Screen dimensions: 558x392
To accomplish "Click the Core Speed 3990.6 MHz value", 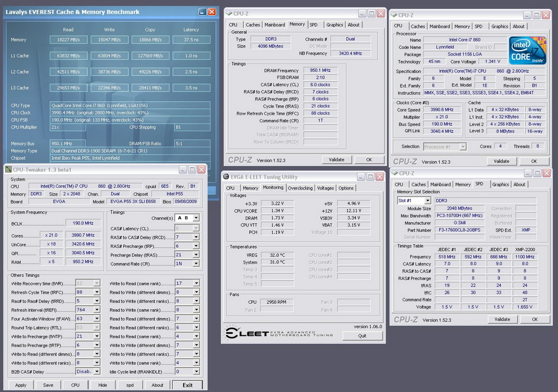I will [x=441, y=109].
